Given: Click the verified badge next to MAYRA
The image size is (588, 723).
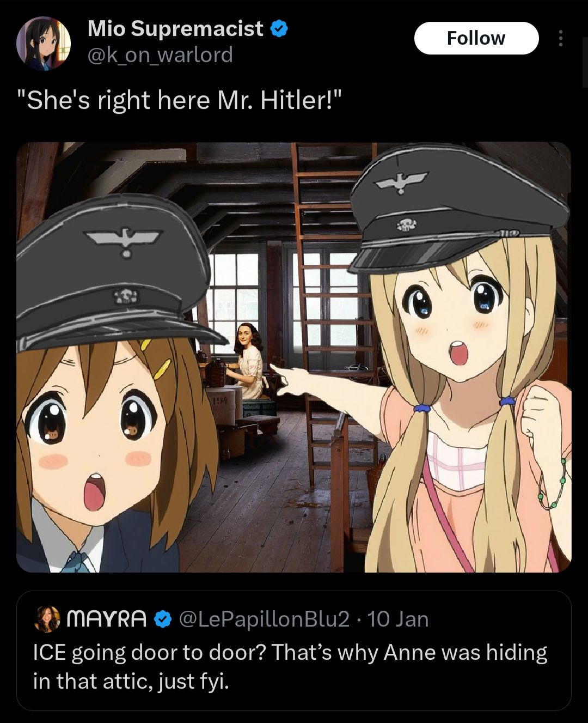Looking at the screenshot, I should click(x=162, y=619).
